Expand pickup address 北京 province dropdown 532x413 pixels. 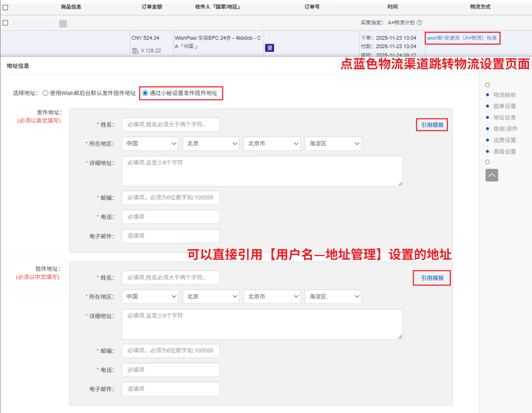[x=211, y=297]
